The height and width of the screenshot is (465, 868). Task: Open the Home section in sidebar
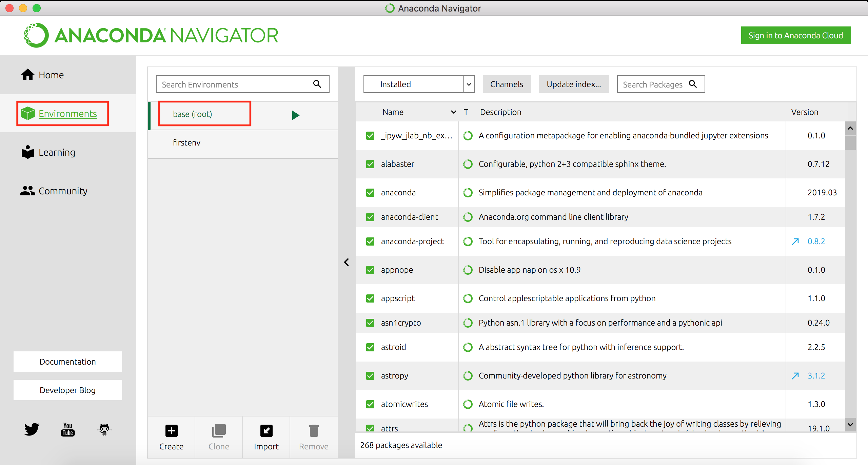pos(51,75)
